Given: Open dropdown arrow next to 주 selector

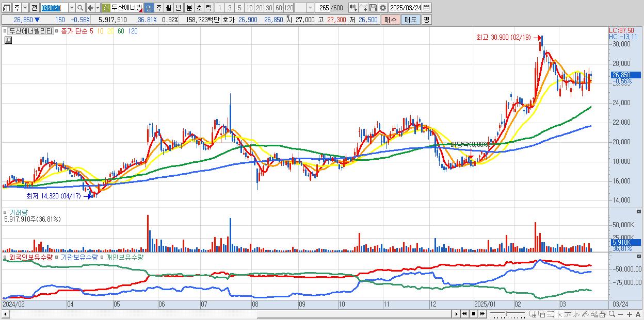Looking at the screenshot, I should [25, 8].
